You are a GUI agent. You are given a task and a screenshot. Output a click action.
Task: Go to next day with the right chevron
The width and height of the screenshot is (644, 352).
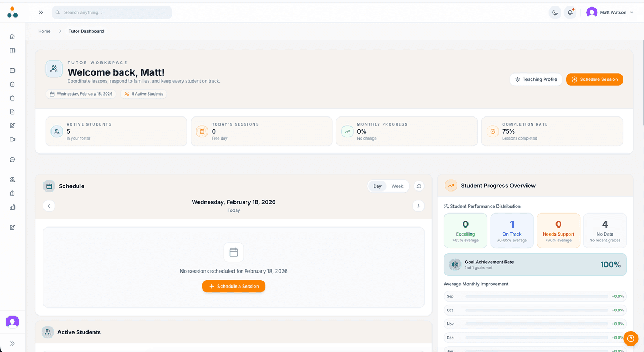(419, 206)
